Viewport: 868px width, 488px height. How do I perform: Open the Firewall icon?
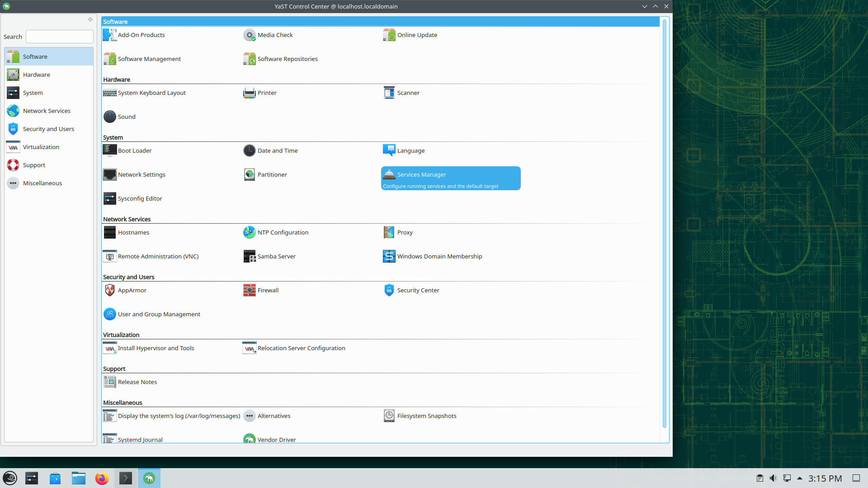(x=250, y=290)
